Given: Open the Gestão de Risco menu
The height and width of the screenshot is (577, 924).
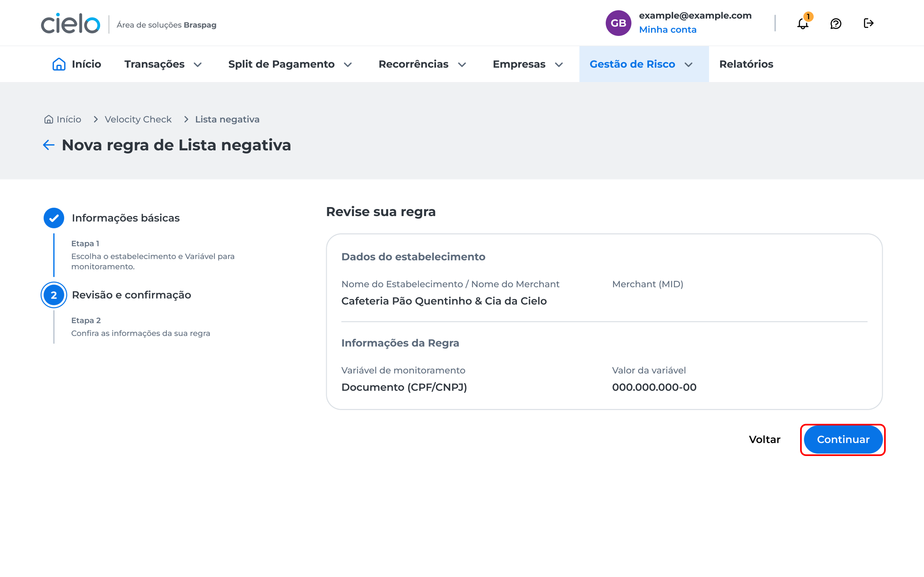Looking at the screenshot, I should tap(640, 64).
